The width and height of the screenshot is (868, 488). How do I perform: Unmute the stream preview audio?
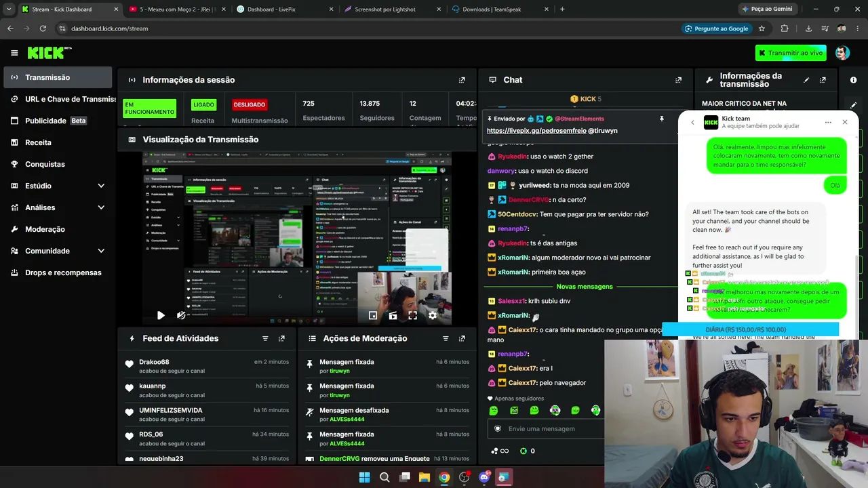[x=181, y=315]
